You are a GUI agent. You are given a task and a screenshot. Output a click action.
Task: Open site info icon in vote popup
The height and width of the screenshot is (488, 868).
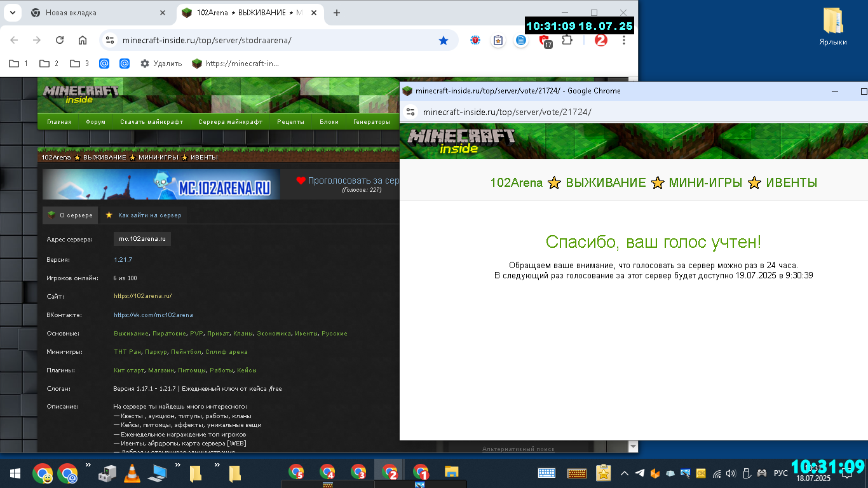(x=410, y=112)
